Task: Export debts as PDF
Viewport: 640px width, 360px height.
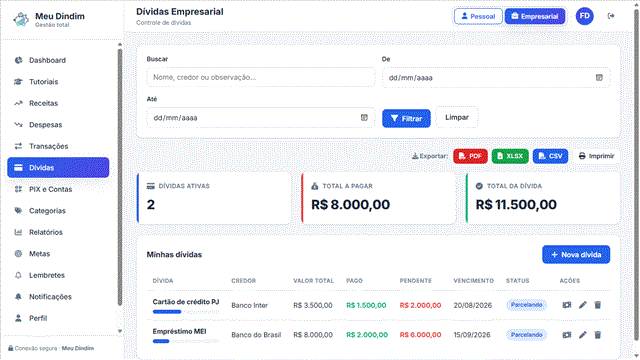Action: coord(470,156)
